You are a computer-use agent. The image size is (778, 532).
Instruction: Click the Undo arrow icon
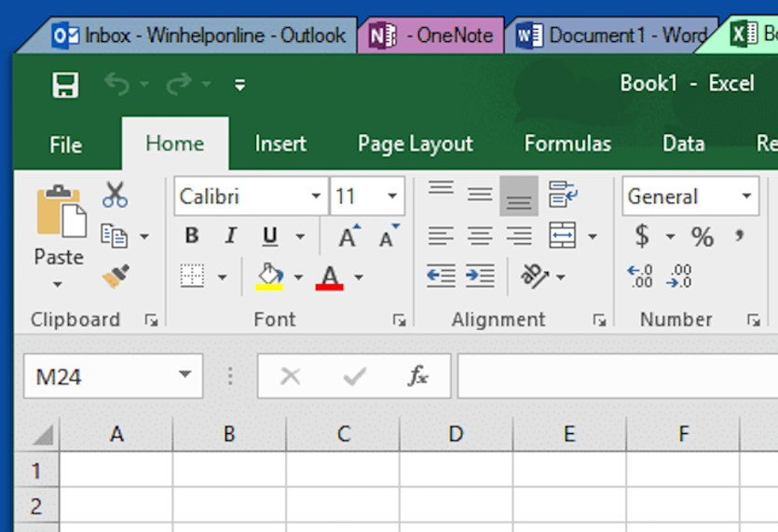coord(117,84)
